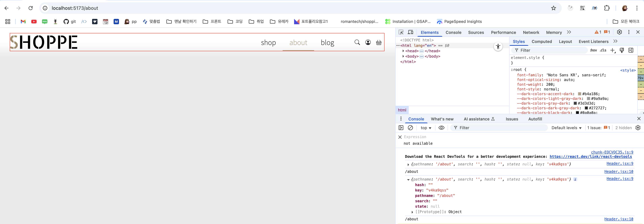Toggle the computed styles sidebar icon
The width and height of the screenshot is (644, 224).
click(x=631, y=50)
